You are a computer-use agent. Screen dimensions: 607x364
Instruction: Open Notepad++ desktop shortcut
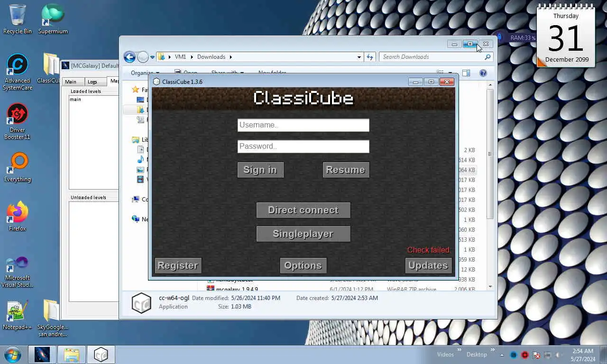click(18, 315)
